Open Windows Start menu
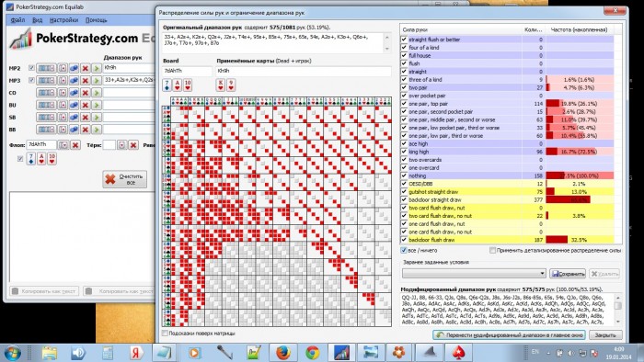The image size is (644, 362). 12,353
